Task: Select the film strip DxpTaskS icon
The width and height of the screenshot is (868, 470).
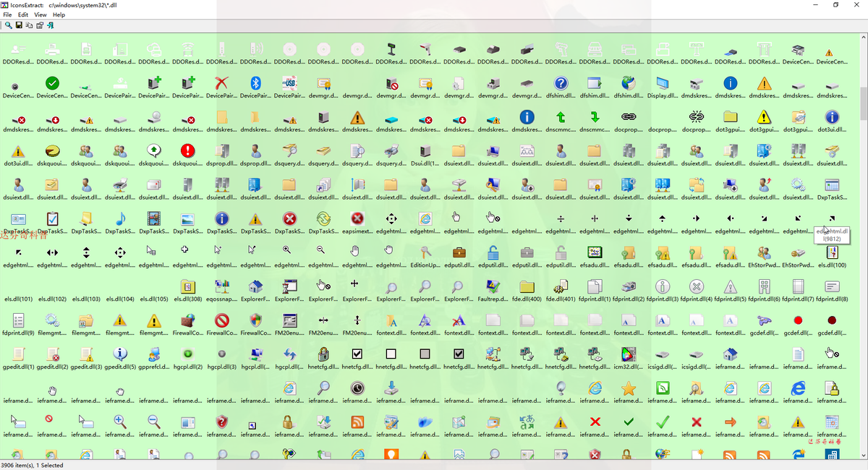Action: [153, 218]
